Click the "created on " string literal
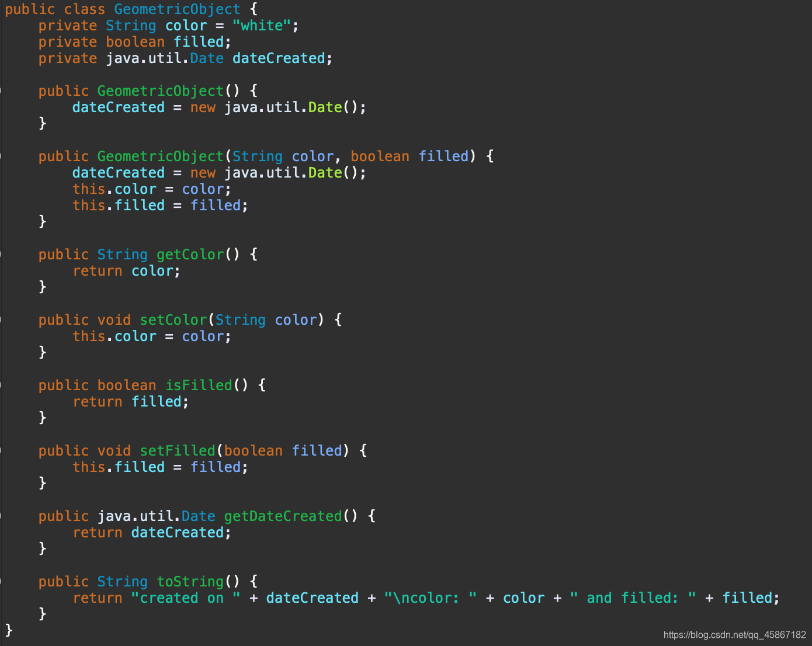Viewport: 812px width, 646px height. [186, 598]
